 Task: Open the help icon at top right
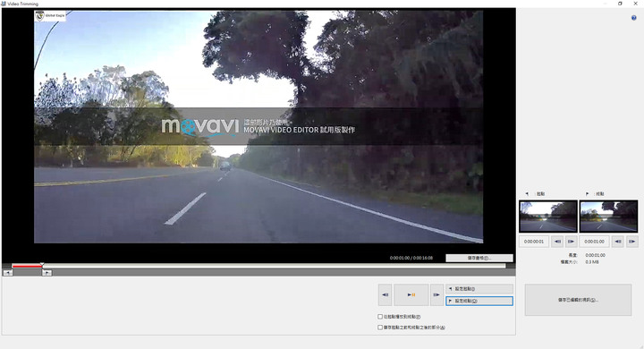[x=634, y=18]
